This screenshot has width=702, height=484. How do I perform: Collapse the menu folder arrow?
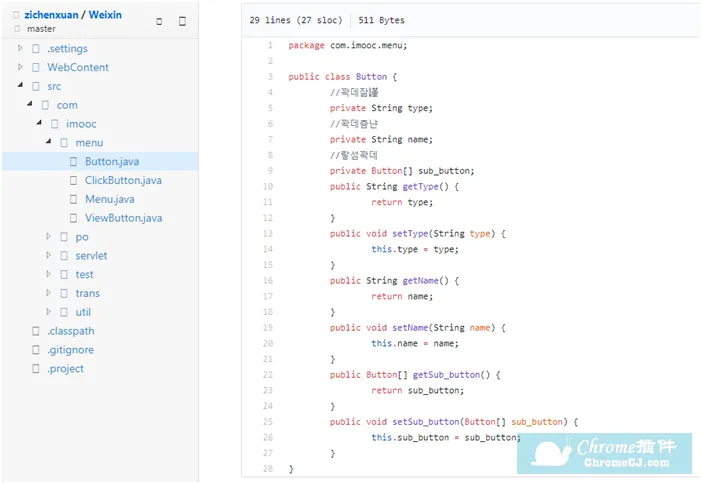(48, 141)
